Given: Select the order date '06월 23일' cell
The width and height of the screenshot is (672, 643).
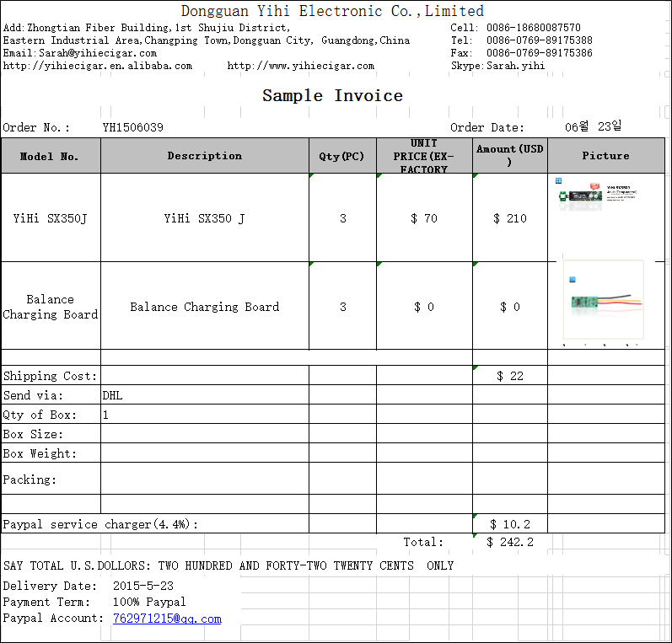Looking at the screenshot, I should coord(593,126).
